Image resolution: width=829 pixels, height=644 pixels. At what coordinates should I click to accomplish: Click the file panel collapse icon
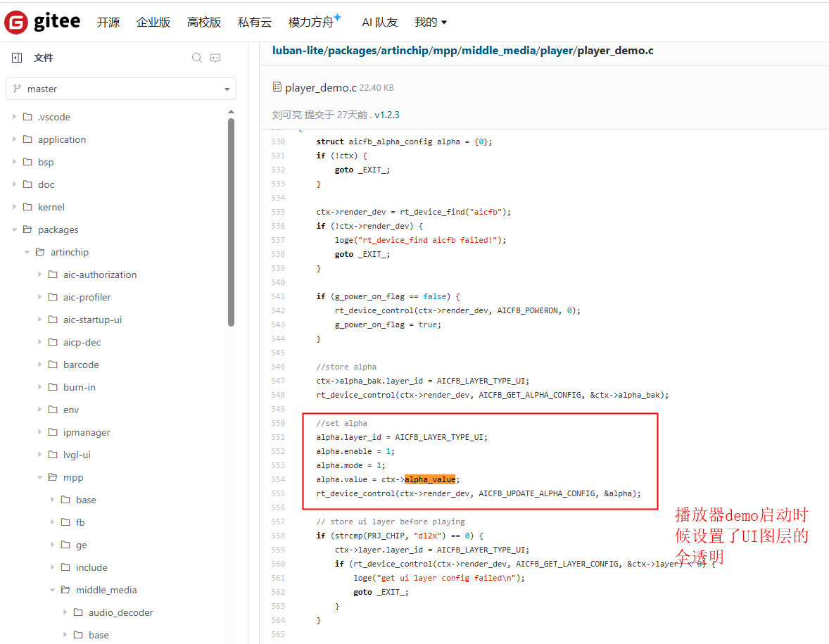[17, 58]
